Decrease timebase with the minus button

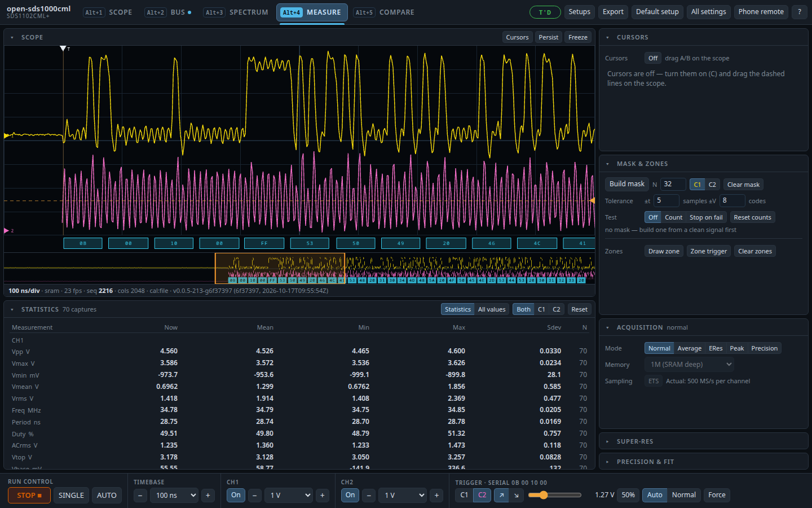pos(140,496)
